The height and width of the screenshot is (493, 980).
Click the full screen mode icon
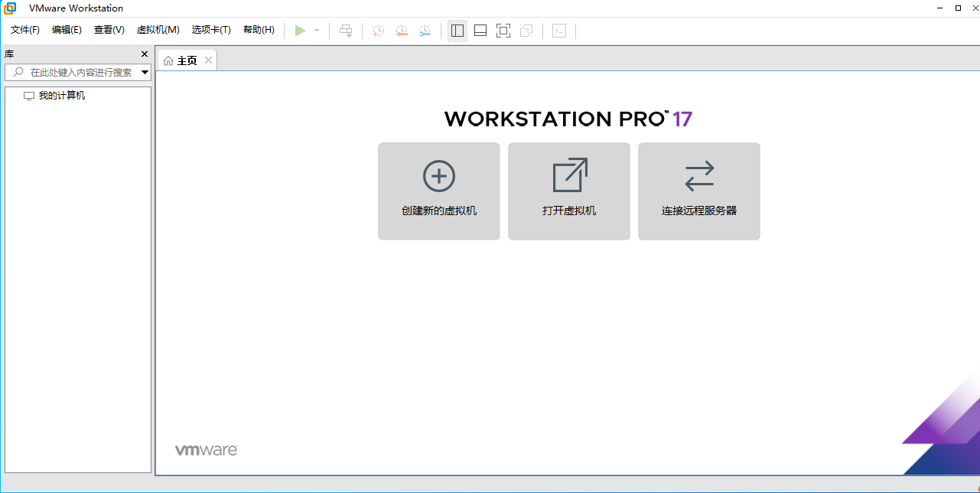(x=503, y=31)
